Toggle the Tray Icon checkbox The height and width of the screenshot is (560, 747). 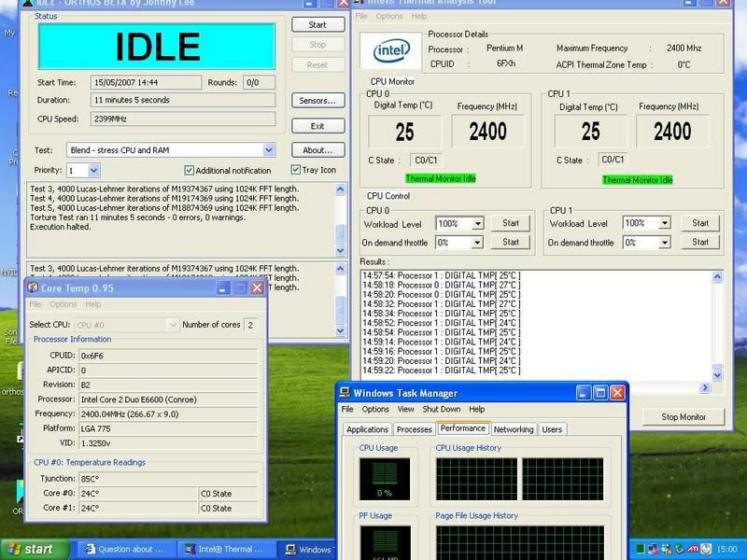pos(295,170)
